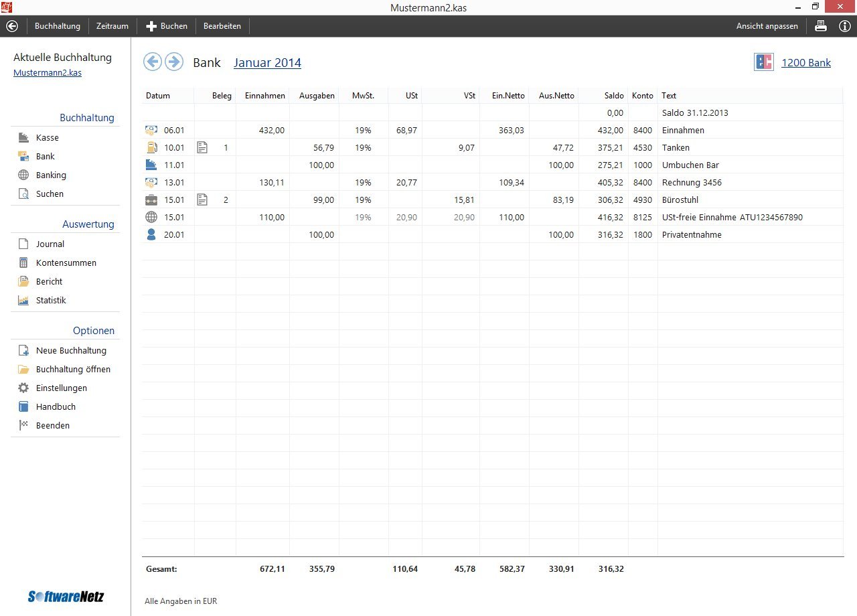Viewport: 857px width, 616px height.
Task: Click the Einstellungen gear icon
Action: pos(23,388)
